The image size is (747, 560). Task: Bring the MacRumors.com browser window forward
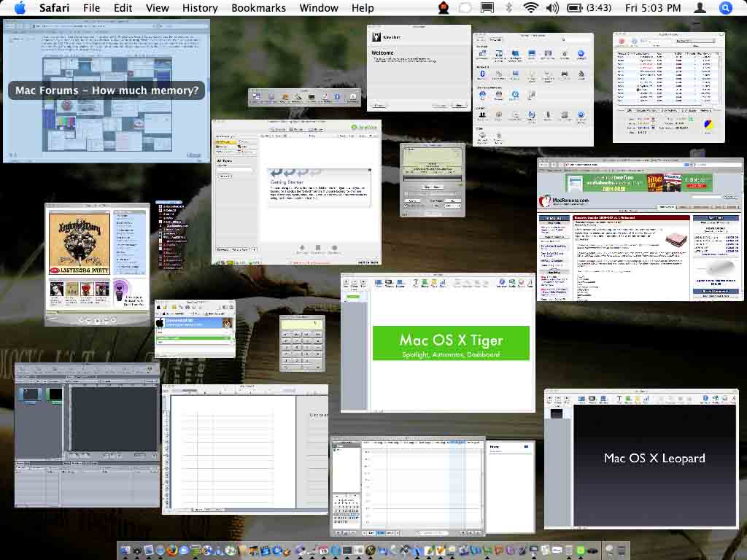pyautogui.click(x=640, y=230)
